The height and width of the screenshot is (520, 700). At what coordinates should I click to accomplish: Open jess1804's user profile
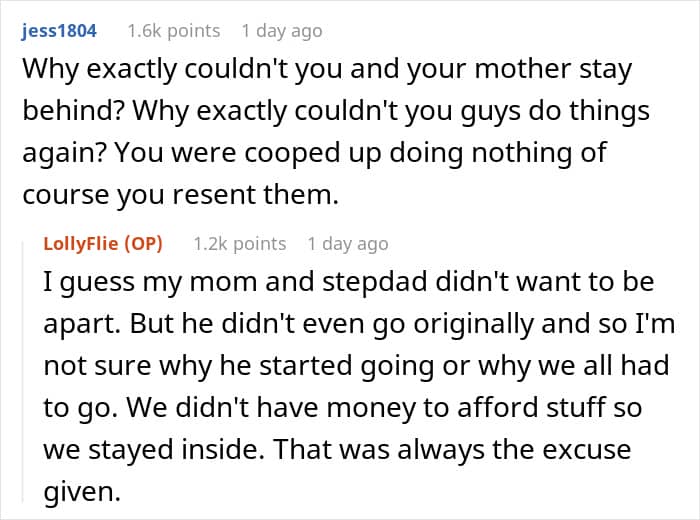60,31
